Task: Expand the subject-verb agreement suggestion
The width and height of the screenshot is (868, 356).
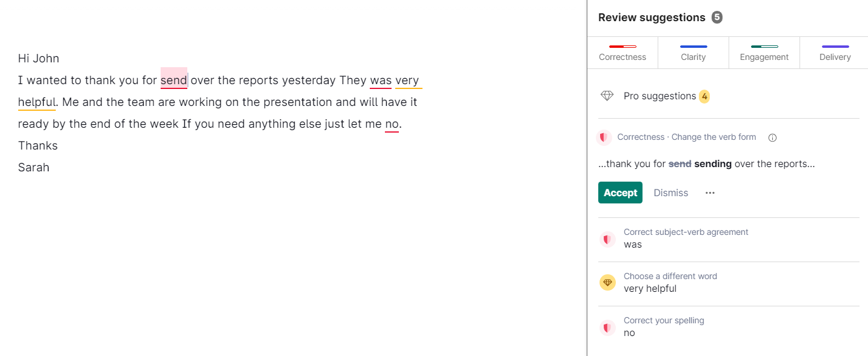Action: [686, 239]
